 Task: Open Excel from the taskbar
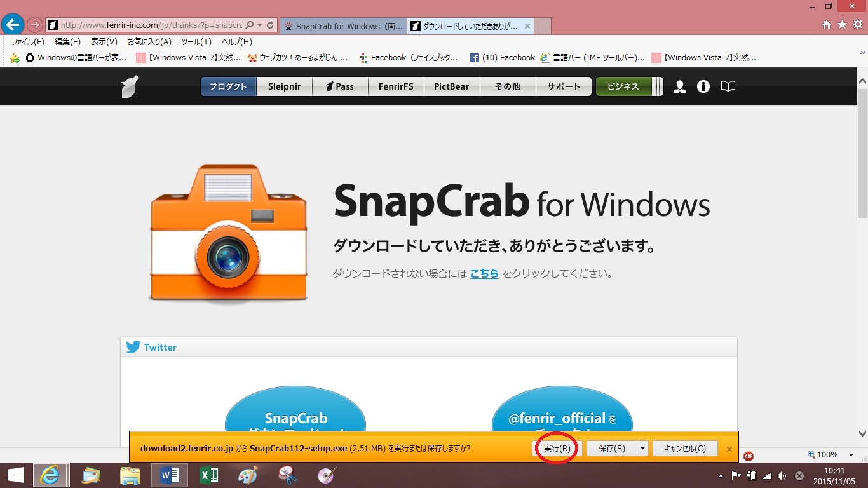208,475
